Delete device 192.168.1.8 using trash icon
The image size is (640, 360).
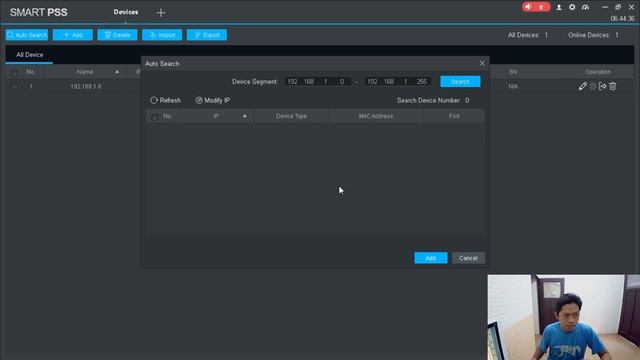(x=613, y=86)
